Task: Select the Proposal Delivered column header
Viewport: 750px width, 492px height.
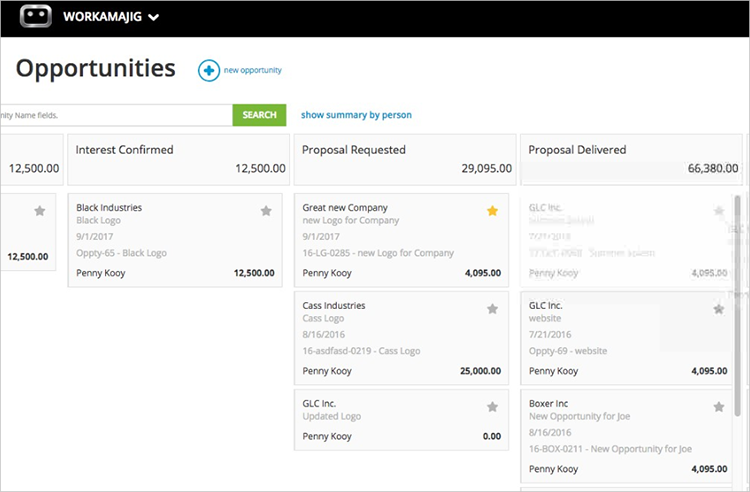Action: click(x=631, y=160)
